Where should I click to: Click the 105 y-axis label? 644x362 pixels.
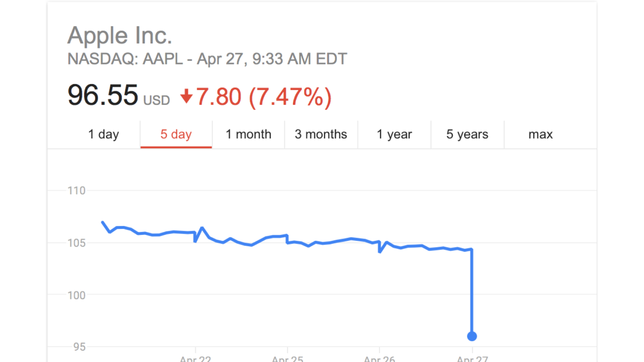click(76, 243)
